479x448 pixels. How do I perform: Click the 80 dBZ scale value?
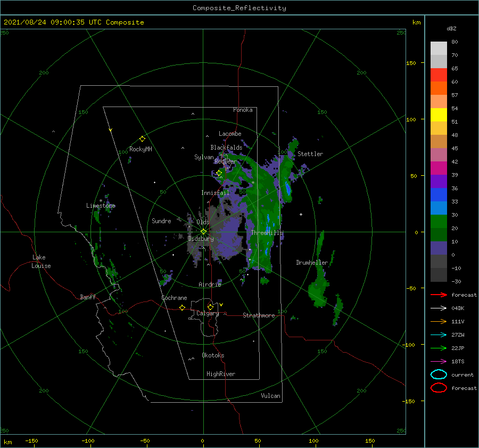click(x=455, y=42)
